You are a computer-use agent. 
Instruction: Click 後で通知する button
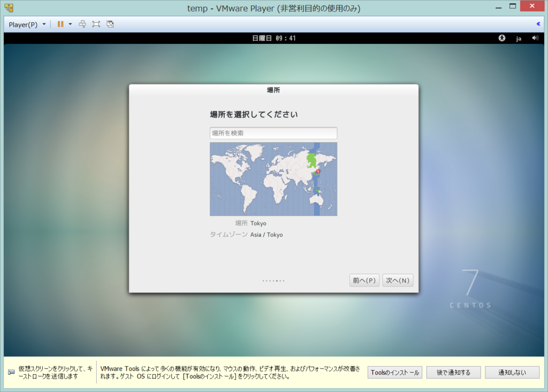click(x=454, y=372)
